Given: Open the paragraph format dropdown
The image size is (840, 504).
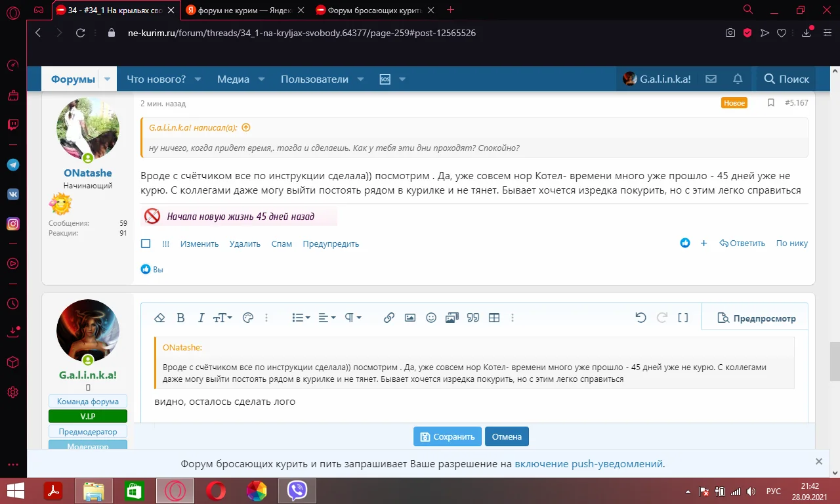Looking at the screenshot, I should click(x=352, y=318).
